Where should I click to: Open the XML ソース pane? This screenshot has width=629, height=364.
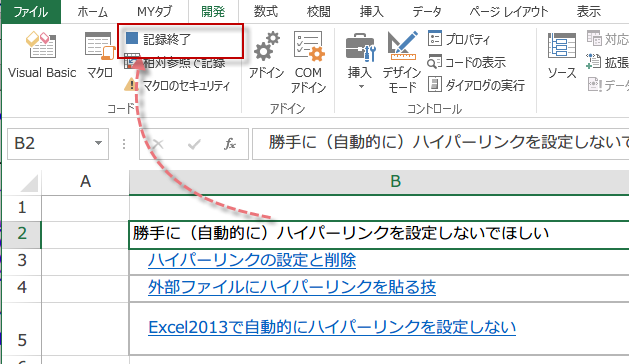point(562,55)
